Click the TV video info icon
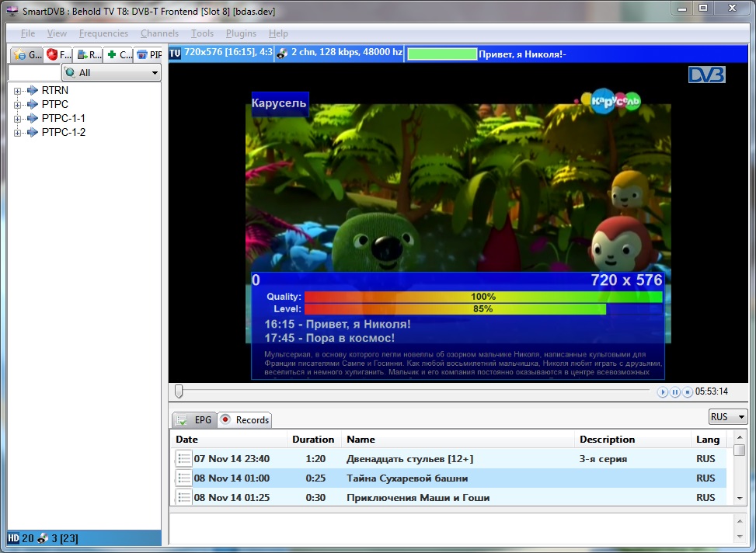Image resolution: width=756 pixels, height=553 pixels. coord(175,53)
